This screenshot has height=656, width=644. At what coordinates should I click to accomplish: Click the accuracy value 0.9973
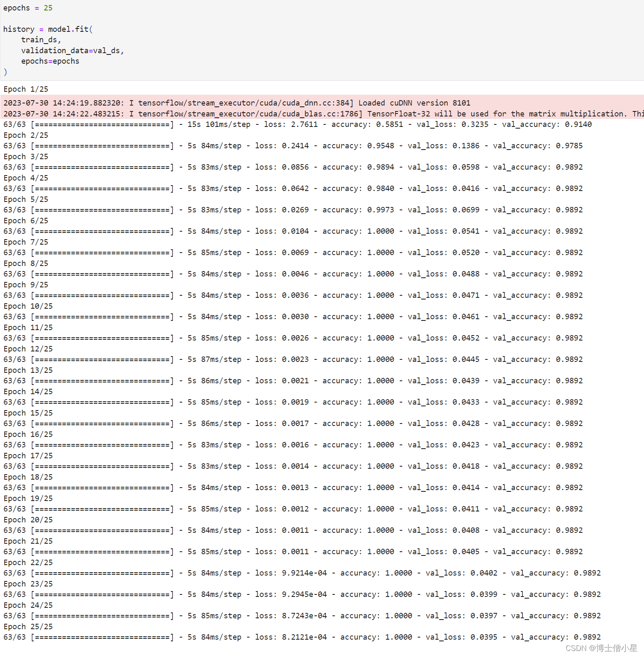(x=381, y=210)
